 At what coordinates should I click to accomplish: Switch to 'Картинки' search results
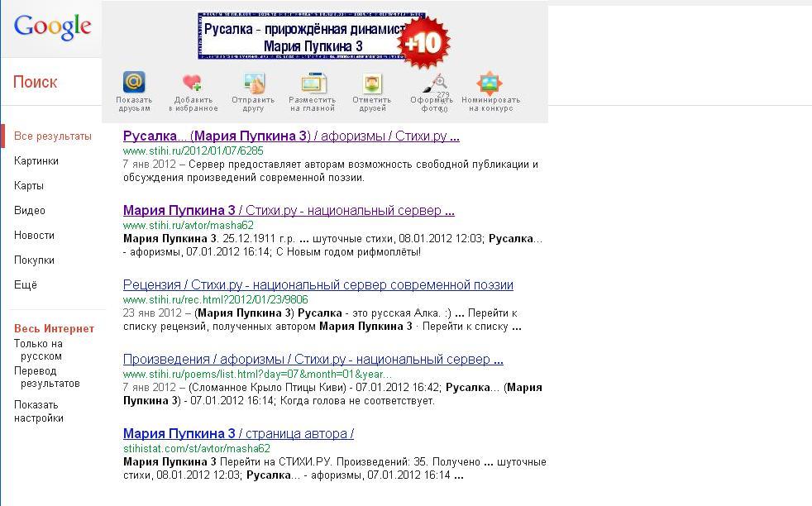click(36, 161)
